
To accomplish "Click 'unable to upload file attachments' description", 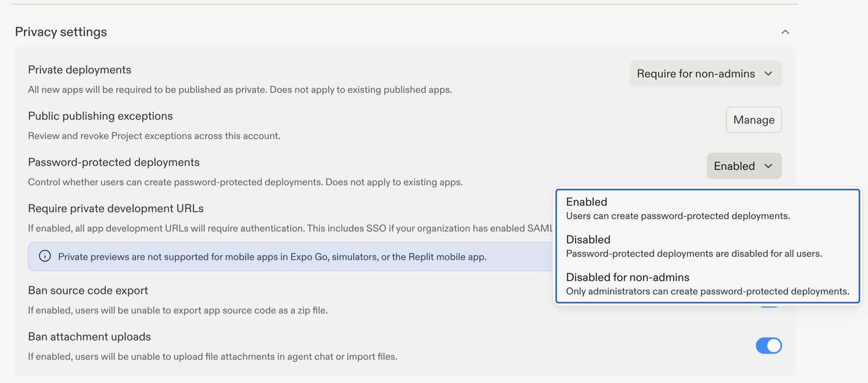I will pyautogui.click(x=213, y=356).
